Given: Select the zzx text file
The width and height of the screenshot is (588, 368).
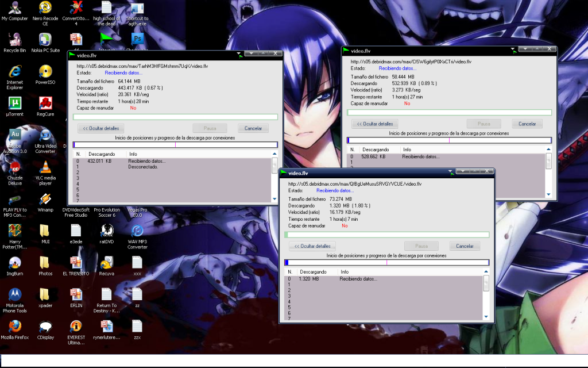Looking at the screenshot, I should [137, 330].
